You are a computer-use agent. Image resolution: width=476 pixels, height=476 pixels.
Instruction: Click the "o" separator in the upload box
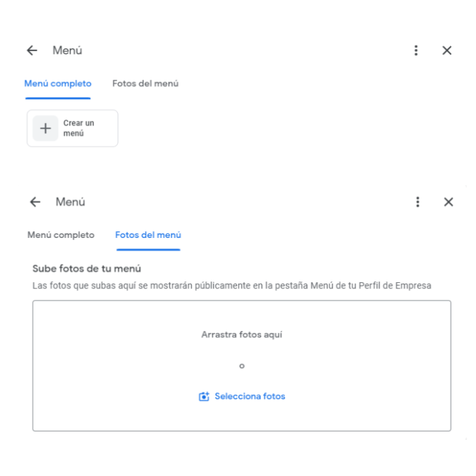click(241, 366)
